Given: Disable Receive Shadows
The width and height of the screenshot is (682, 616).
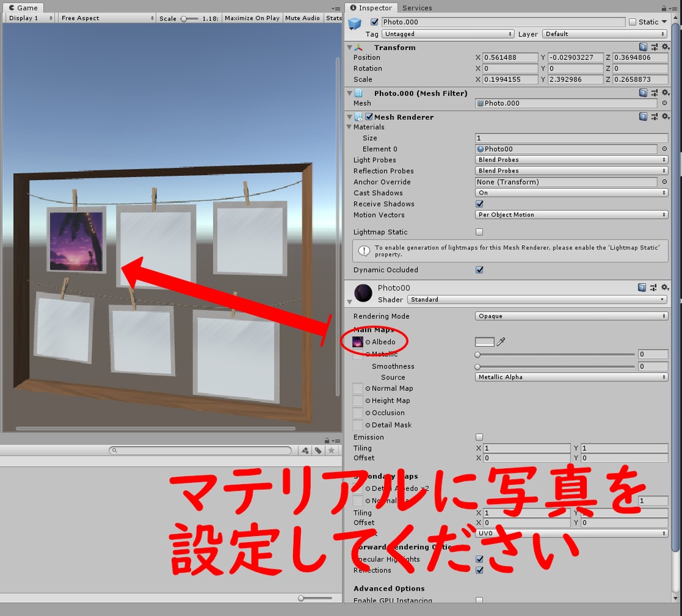Looking at the screenshot, I should [x=478, y=204].
